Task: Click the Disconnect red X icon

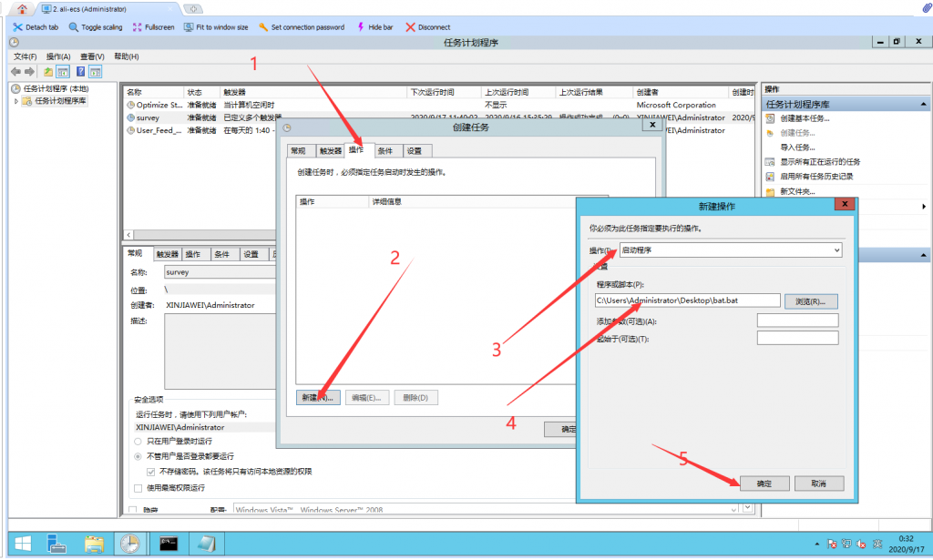Action: (410, 27)
